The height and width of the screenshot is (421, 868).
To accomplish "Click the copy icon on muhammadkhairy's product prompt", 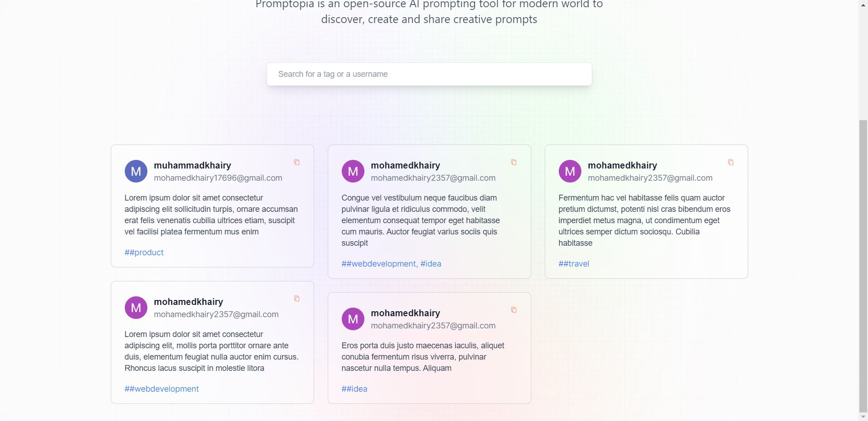I will pyautogui.click(x=297, y=162).
